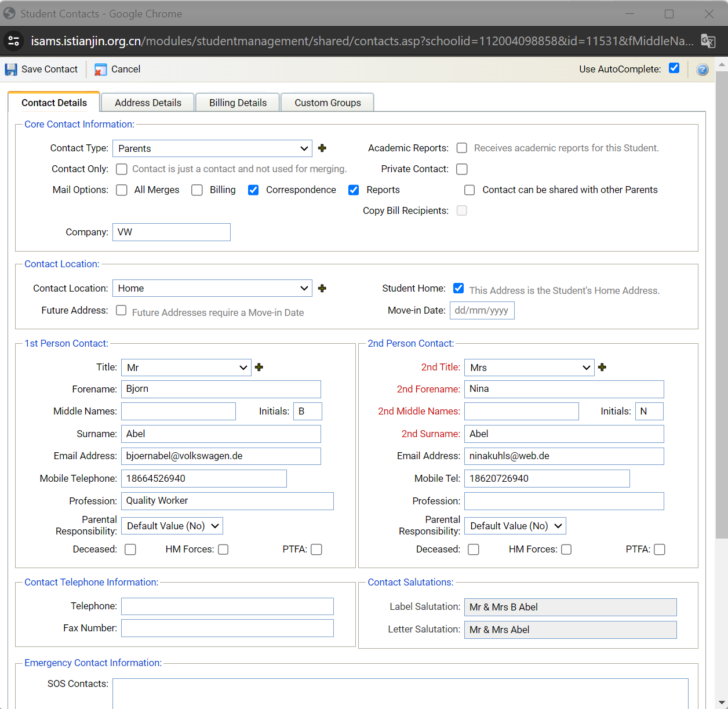The height and width of the screenshot is (709, 728).
Task: Click the Save Contact floppy disk icon
Action: [x=11, y=70]
